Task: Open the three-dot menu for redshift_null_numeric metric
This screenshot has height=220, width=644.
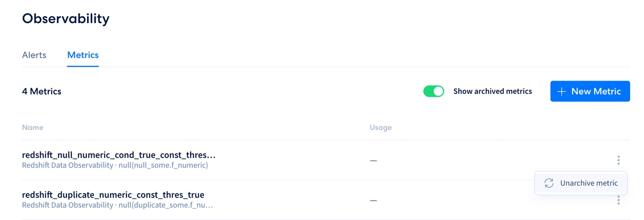Action: [618, 160]
